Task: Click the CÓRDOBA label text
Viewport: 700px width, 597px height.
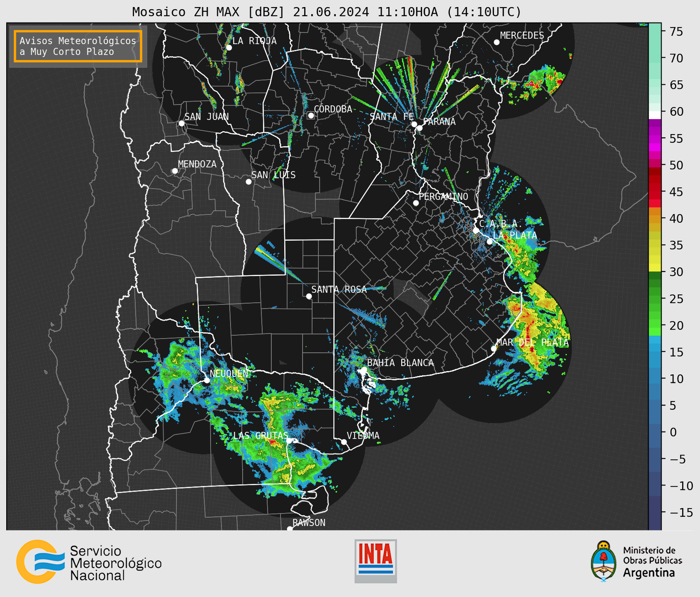Action: click(333, 109)
